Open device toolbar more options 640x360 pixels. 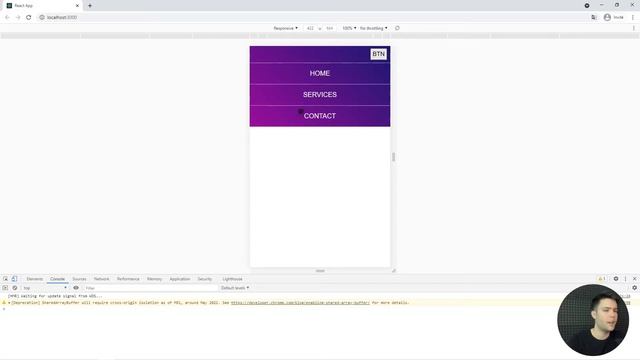pyautogui.click(x=634, y=28)
